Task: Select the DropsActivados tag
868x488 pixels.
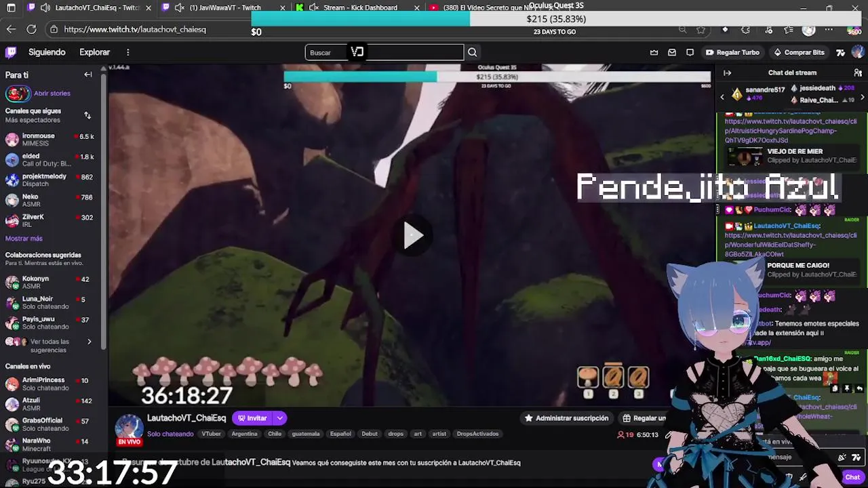Action: tap(477, 434)
